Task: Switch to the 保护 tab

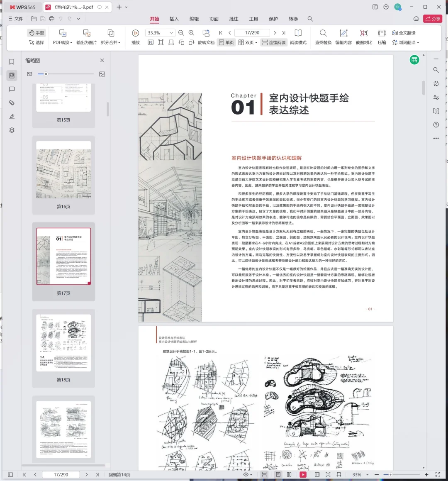Action: [x=273, y=19]
